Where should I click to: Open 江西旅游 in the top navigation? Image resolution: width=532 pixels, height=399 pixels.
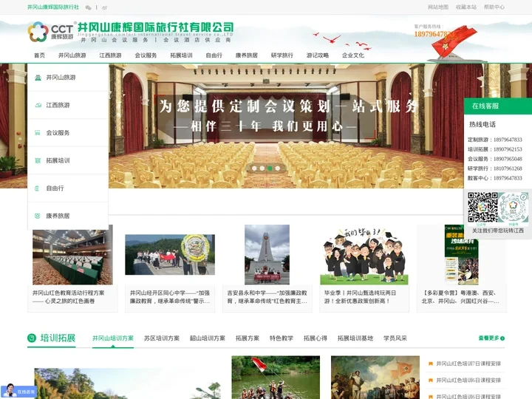point(110,55)
